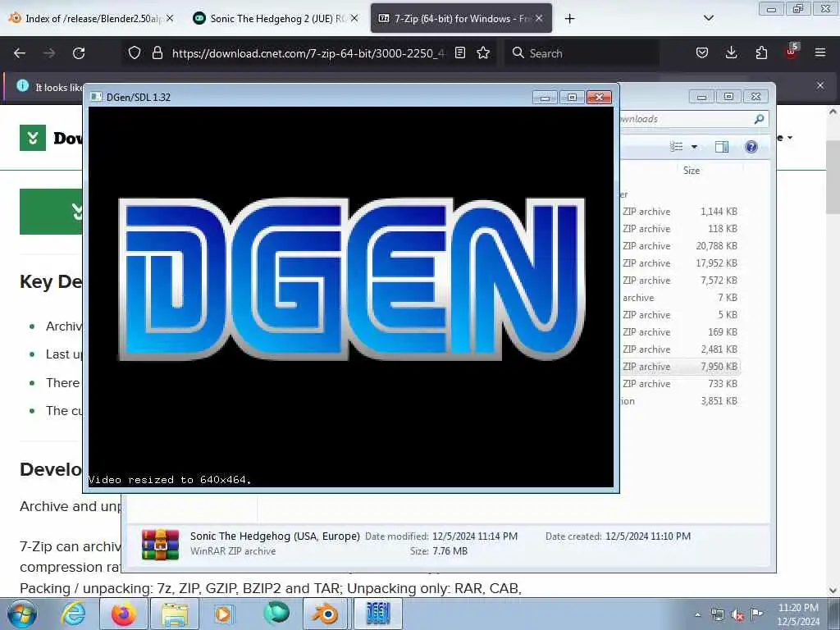Switch to the Sonic The Hedgehog 2 tab
The image size is (840, 630).
pos(276,19)
